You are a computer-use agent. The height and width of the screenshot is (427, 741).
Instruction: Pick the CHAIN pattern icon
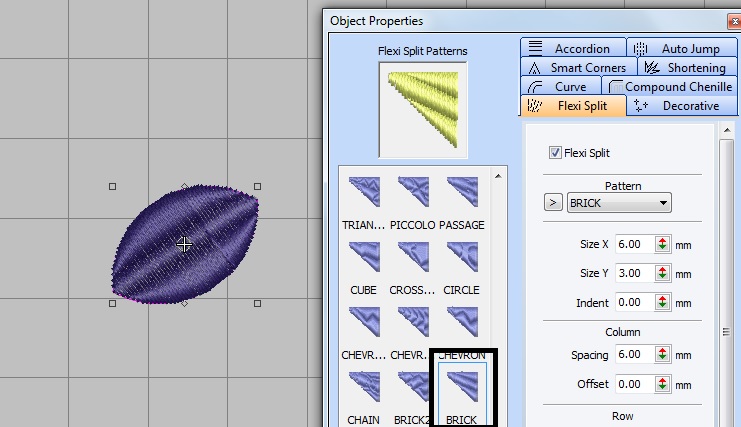point(364,387)
